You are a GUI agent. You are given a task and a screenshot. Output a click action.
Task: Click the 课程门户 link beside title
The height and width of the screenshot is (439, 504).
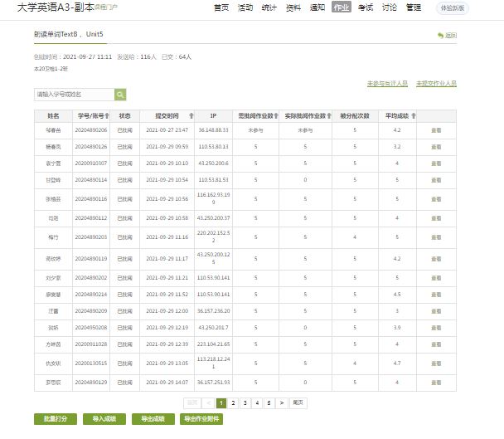pos(106,7)
